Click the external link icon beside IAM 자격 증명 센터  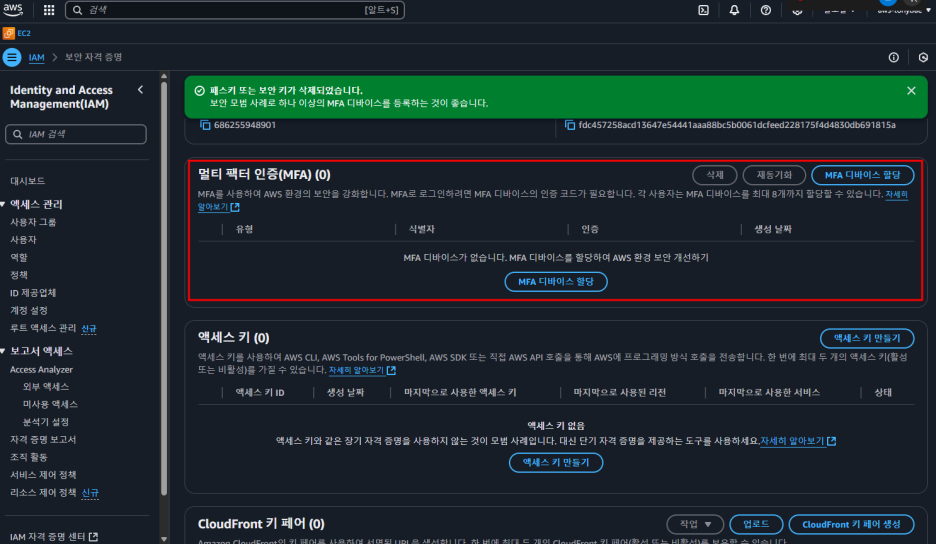point(93,537)
